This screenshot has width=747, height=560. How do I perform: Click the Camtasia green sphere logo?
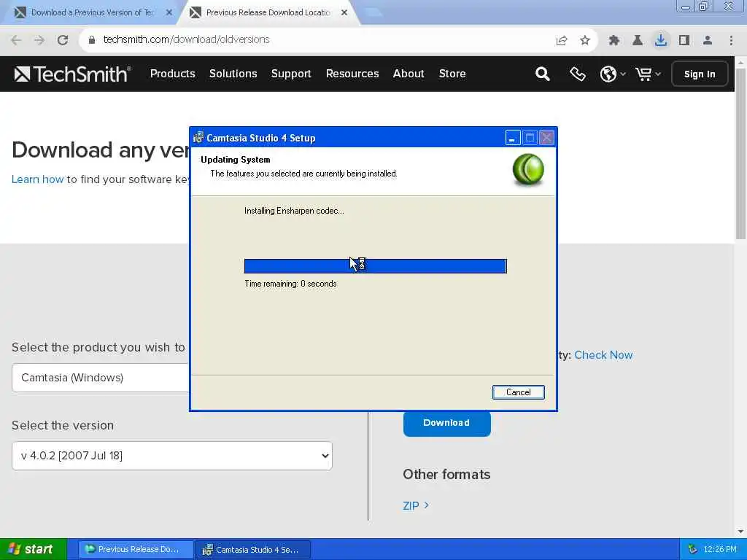(x=528, y=169)
